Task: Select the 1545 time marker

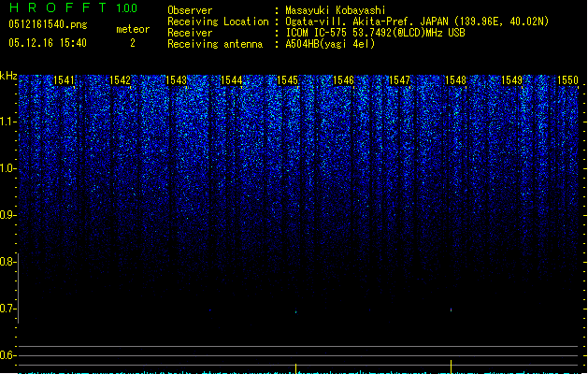Action: pyautogui.click(x=288, y=81)
